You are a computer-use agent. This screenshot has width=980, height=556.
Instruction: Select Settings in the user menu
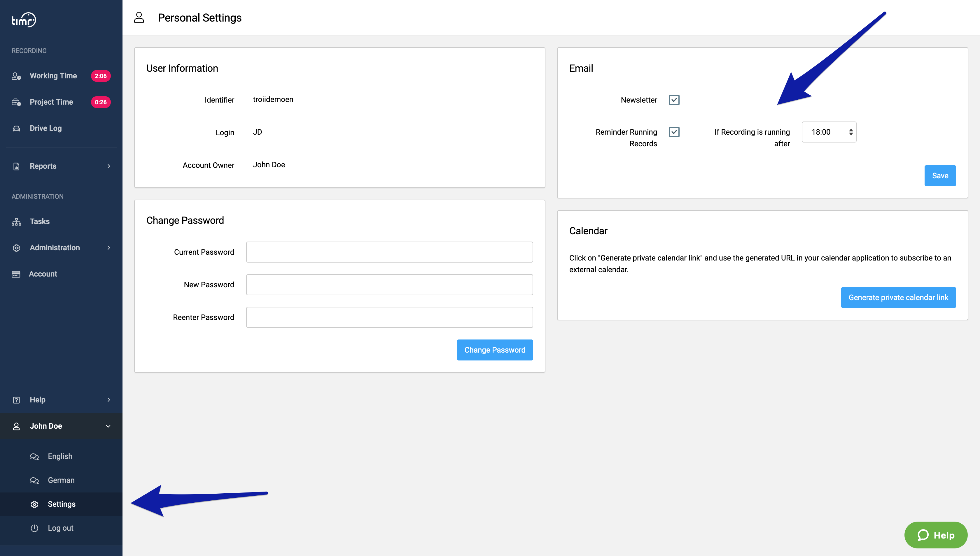point(61,504)
